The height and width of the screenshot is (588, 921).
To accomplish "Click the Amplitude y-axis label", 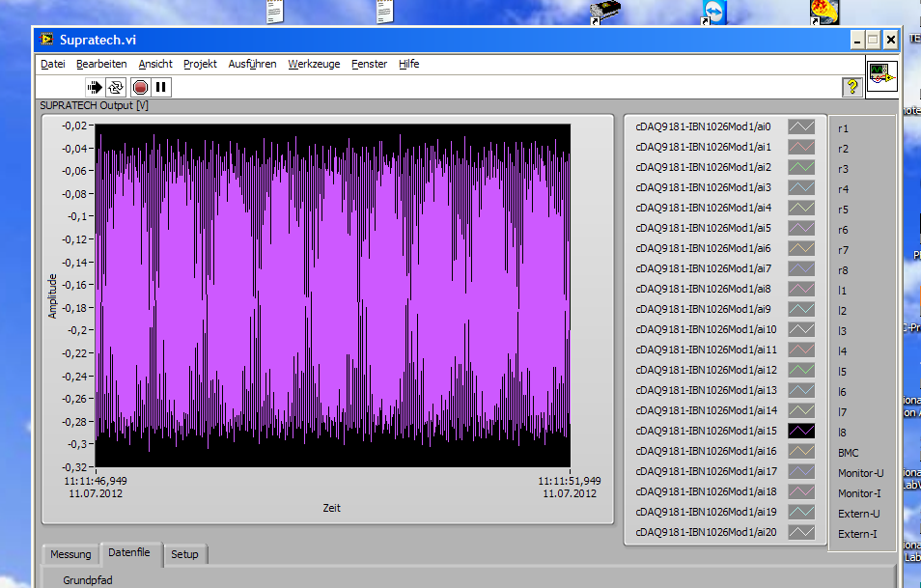I will [x=53, y=296].
